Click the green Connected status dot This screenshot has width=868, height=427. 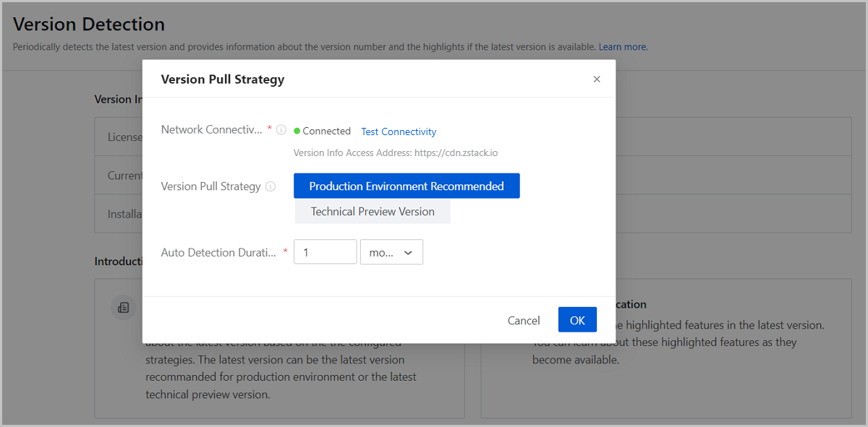(x=297, y=131)
